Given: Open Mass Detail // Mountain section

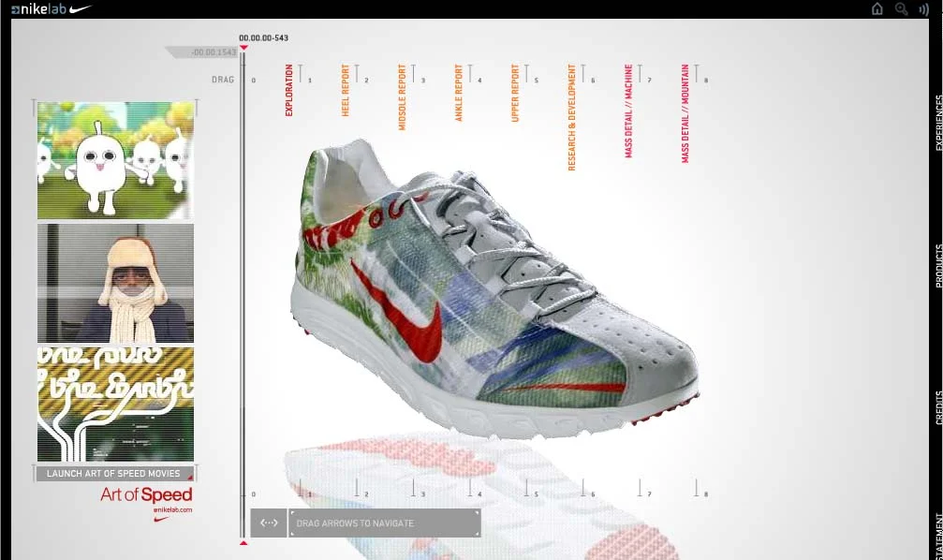Looking at the screenshot, I should pyautogui.click(x=685, y=113).
